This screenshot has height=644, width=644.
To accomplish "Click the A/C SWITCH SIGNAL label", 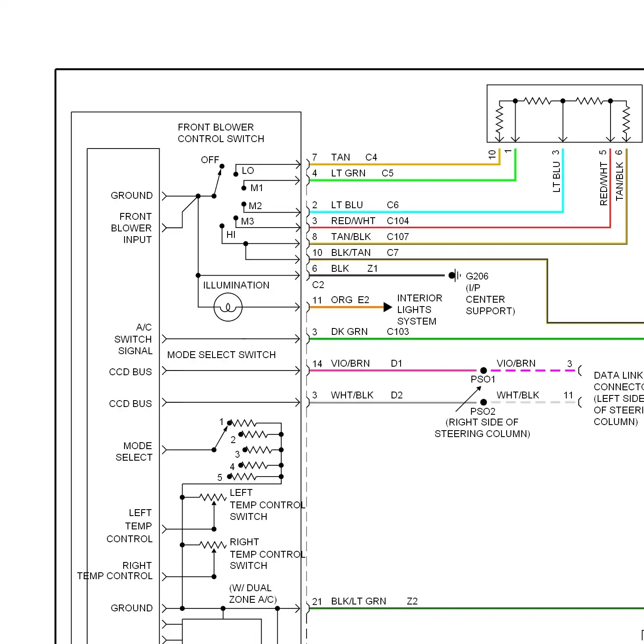I will pyautogui.click(x=134, y=339).
